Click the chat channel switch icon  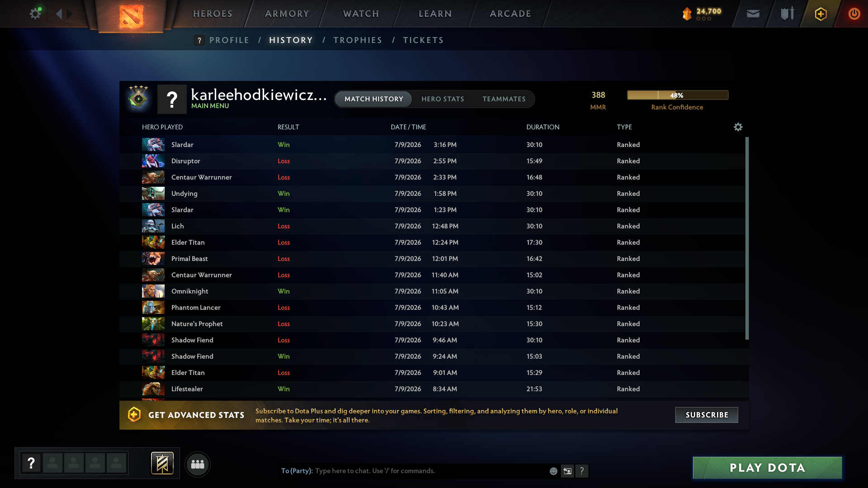tap(567, 471)
